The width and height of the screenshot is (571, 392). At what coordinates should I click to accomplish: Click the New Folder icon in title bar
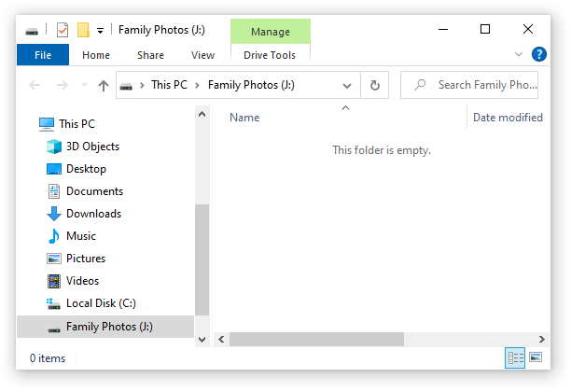(x=83, y=30)
